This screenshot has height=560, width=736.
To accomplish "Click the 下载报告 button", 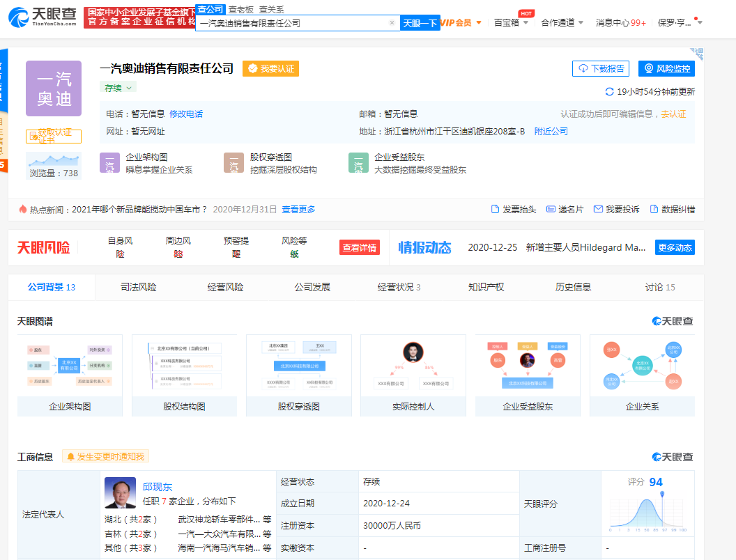I will click(x=601, y=68).
